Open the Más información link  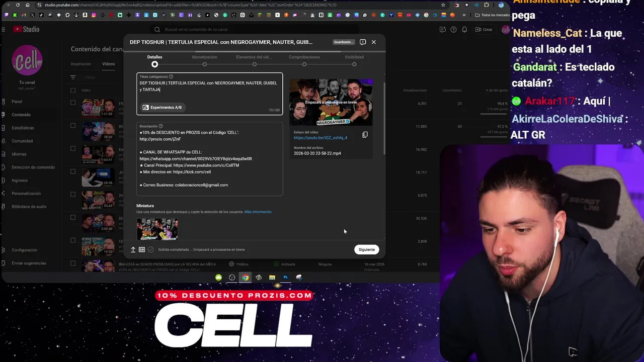(x=258, y=212)
